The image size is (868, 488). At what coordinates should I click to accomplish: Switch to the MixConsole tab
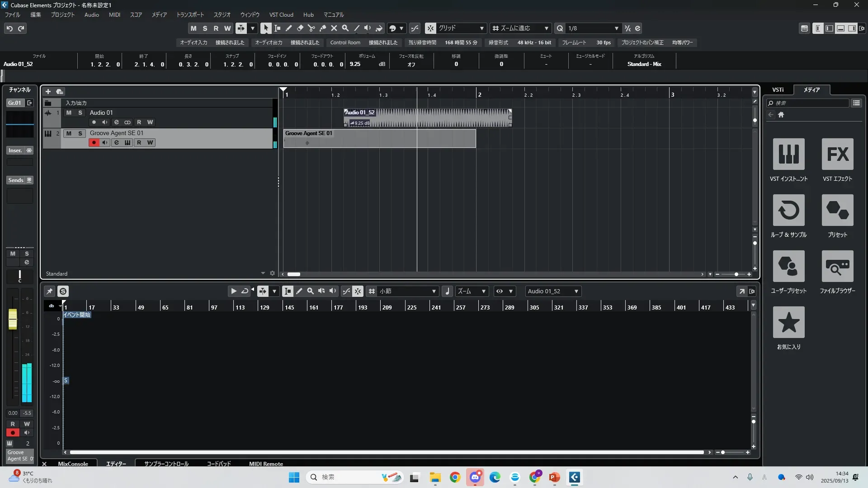pyautogui.click(x=73, y=464)
